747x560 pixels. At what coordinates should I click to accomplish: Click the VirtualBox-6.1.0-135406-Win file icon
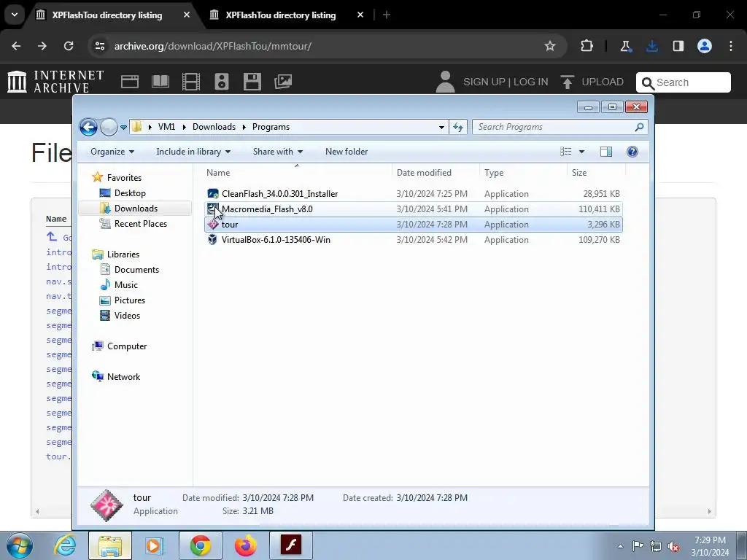click(x=212, y=239)
